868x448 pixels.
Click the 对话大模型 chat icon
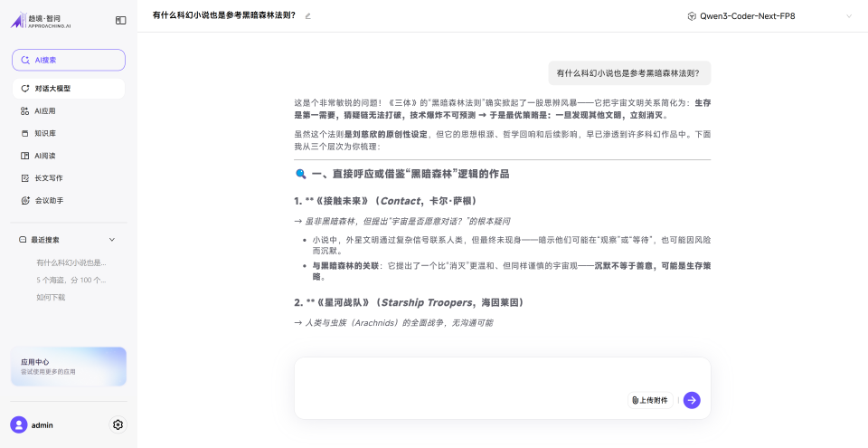[25, 89]
